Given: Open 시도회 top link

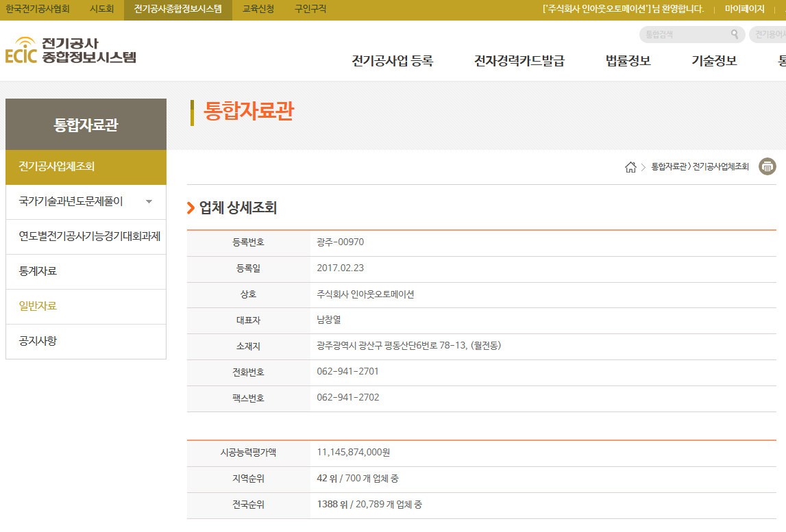Looking at the screenshot, I should pyautogui.click(x=101, y=9).
